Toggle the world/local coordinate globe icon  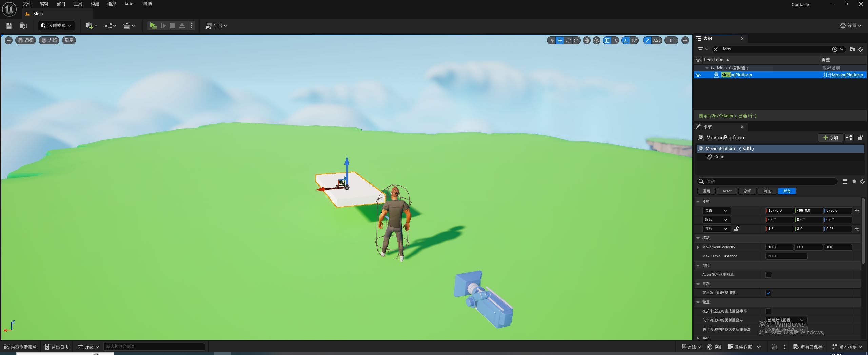click(587, 40)
